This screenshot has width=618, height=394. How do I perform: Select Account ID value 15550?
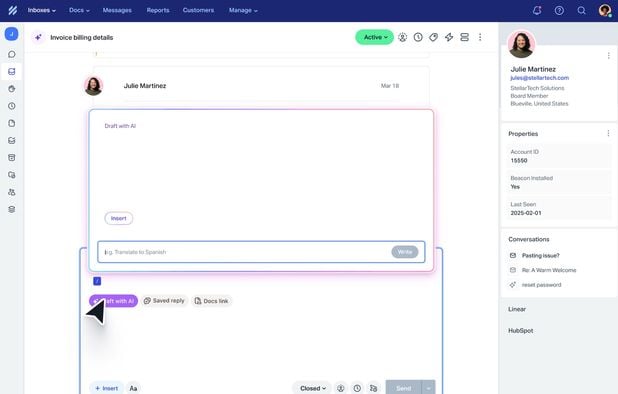519,160
